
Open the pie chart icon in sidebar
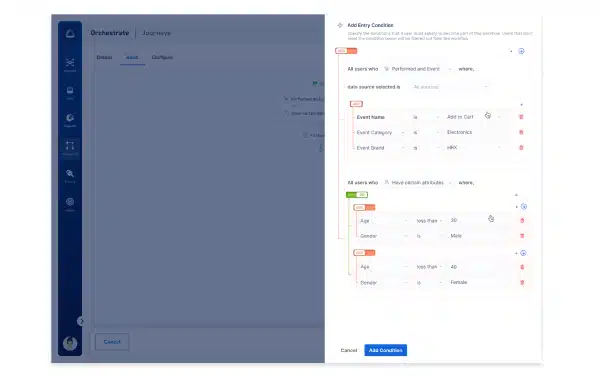point(70,119)
